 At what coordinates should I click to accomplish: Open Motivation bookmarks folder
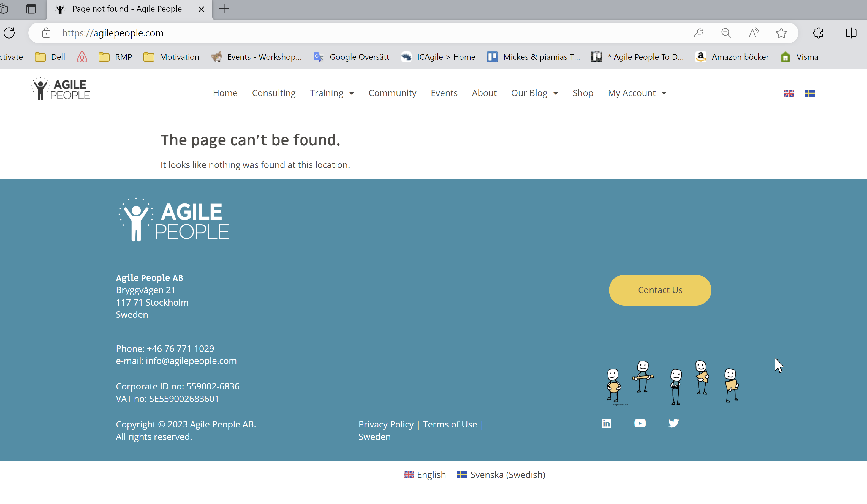coord(171,57)
